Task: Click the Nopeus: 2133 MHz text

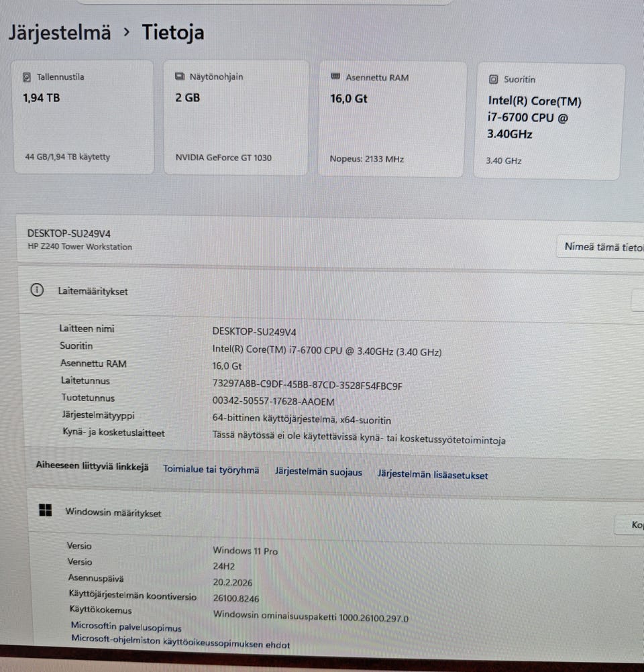Action: [366, 159]
